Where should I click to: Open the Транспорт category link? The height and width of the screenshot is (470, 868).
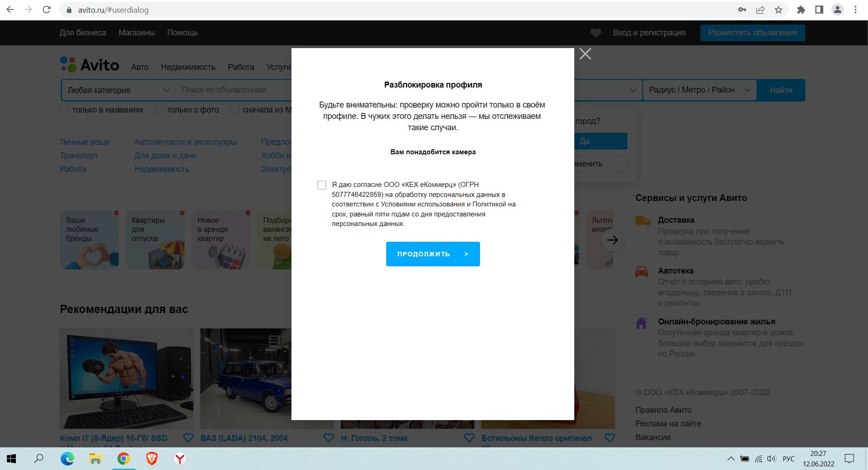tap(79, 156)
